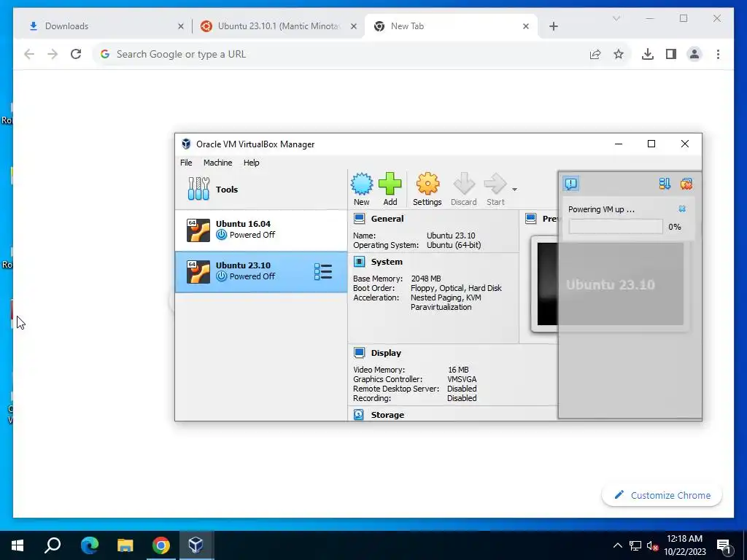
Task: Select the New Tab tab in Chrome
Action: pyautogui.click(x=452, y=26)
